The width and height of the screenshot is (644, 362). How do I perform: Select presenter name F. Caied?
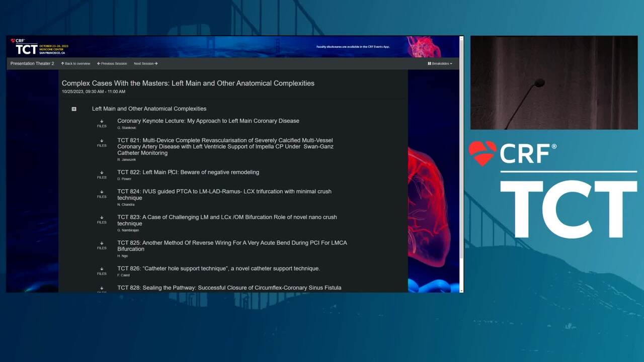[x=124, y=275]
